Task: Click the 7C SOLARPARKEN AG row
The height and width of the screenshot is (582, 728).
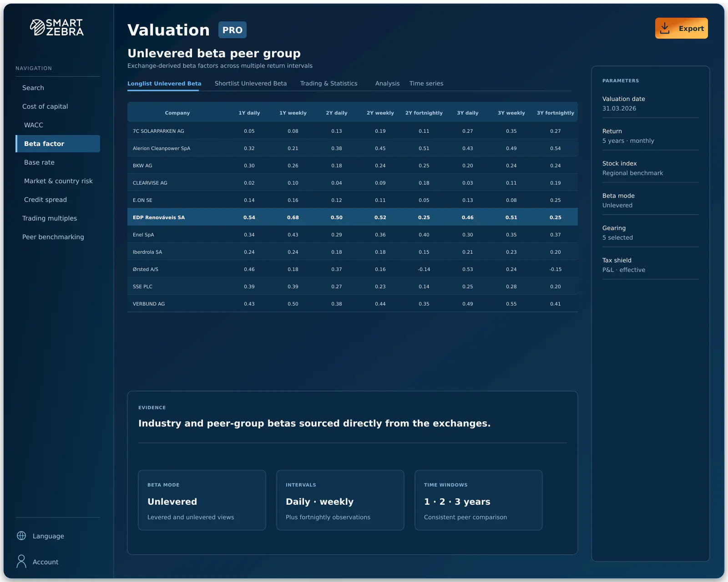Action: 353,131
